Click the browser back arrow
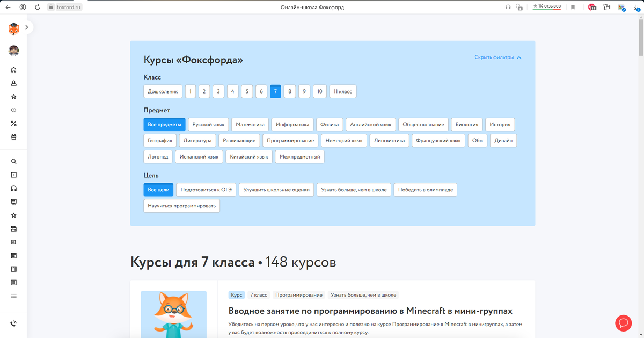Viewport: 644px width, 338px height. coord(8,7)
